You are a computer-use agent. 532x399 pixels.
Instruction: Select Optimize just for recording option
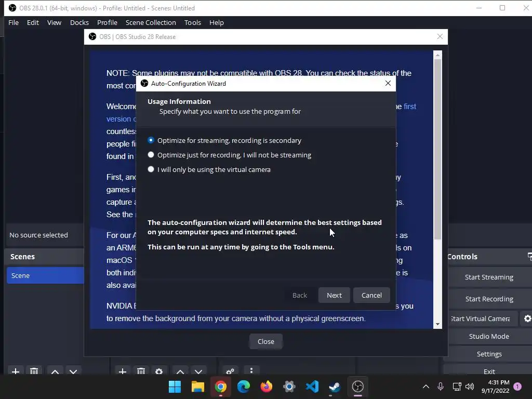click(x=229, y=155)
